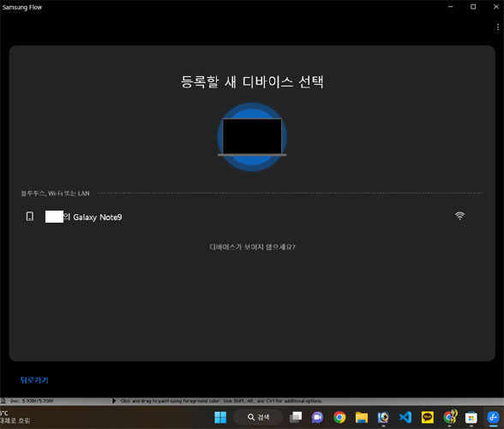Viewport: 504px width, 429px height.
Task: Open the Chat app on taskbar
Action: coord(317,418)
